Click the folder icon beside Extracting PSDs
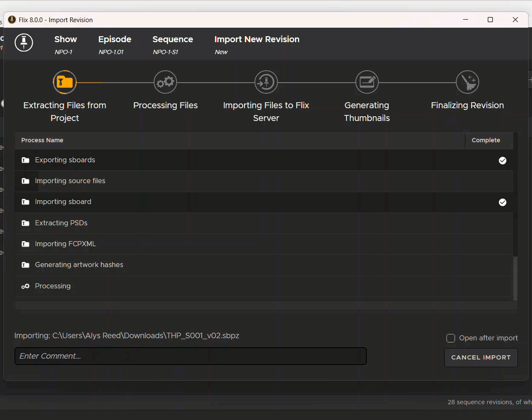This screenshot has height=420, width=532. (26, 223)
